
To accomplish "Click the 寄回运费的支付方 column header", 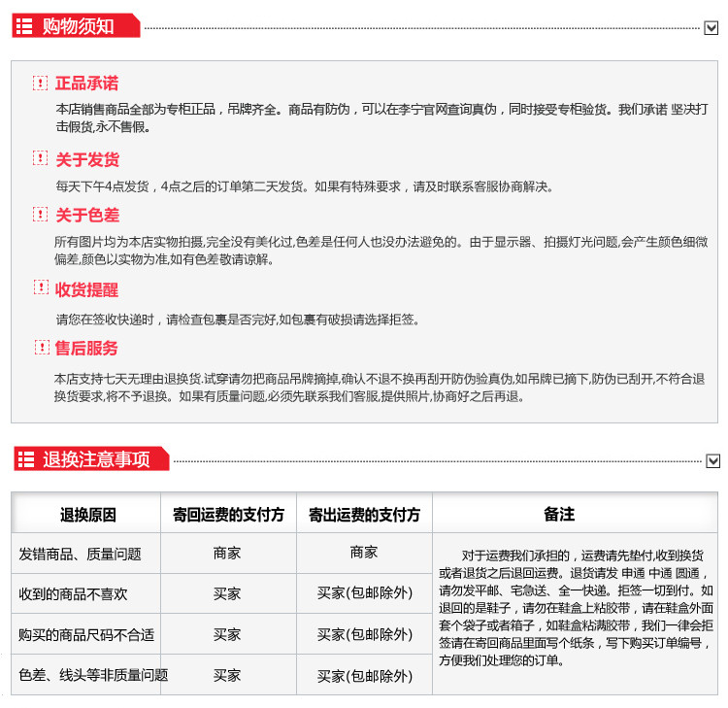I will (228, 515).
